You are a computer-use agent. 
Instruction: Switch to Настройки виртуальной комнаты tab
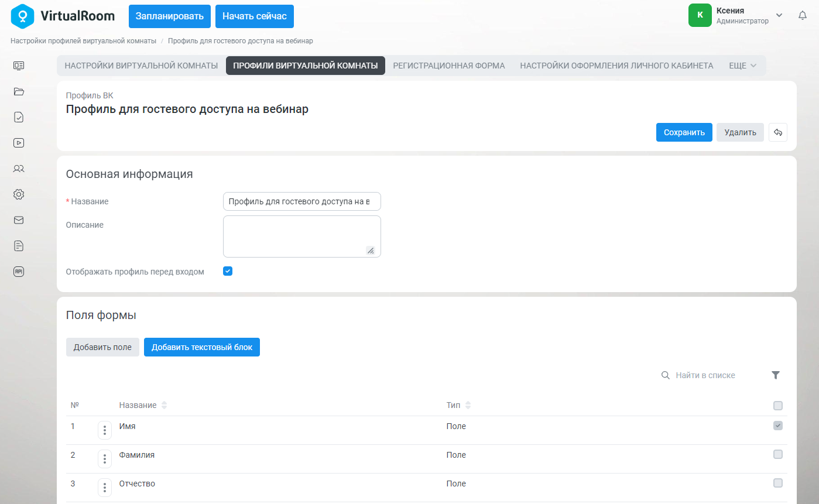(x=141, y=66)
